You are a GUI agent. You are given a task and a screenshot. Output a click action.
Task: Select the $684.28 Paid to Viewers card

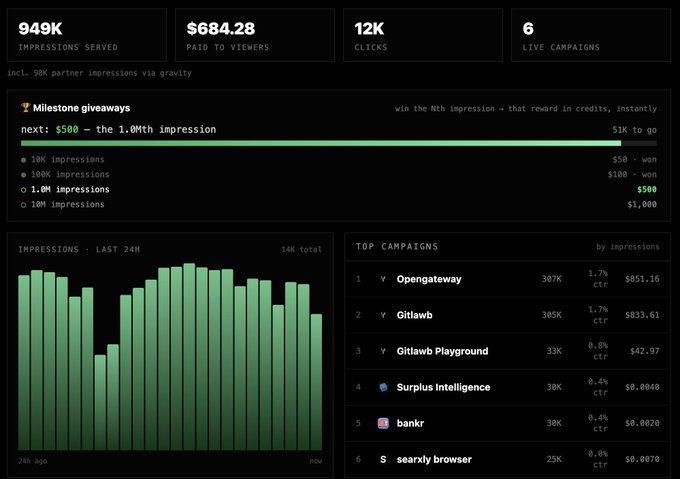coord(255,35)
